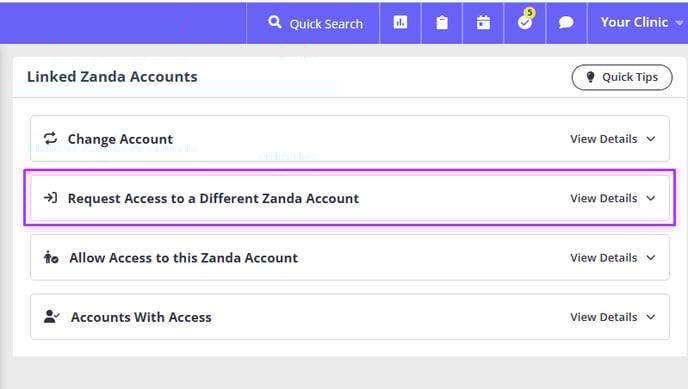The image size is (688, 389).
Task: Click the Quick Tips button
Action: 622,77
